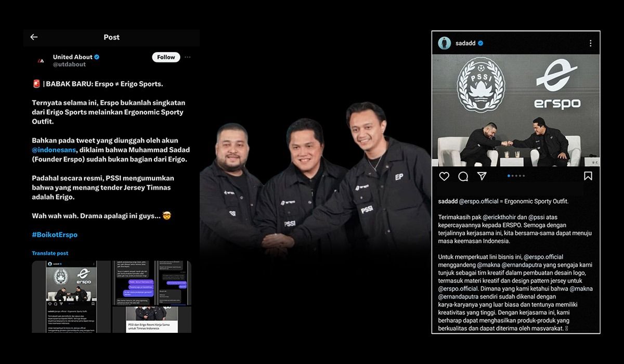Share the Instagram post via paper plane icon
624x364 pixels.
click(x=482, y=176)
